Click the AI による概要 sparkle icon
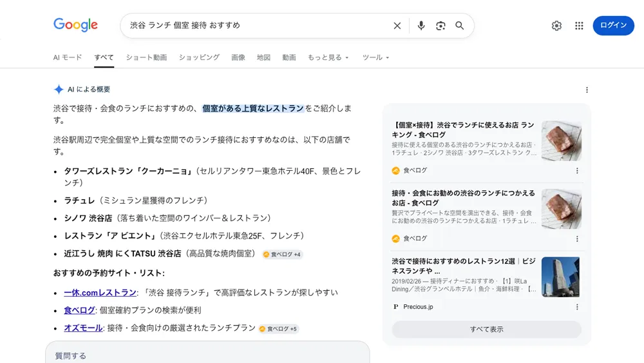The height and width of the screenshot is (363, 644). tap(59, 89)
